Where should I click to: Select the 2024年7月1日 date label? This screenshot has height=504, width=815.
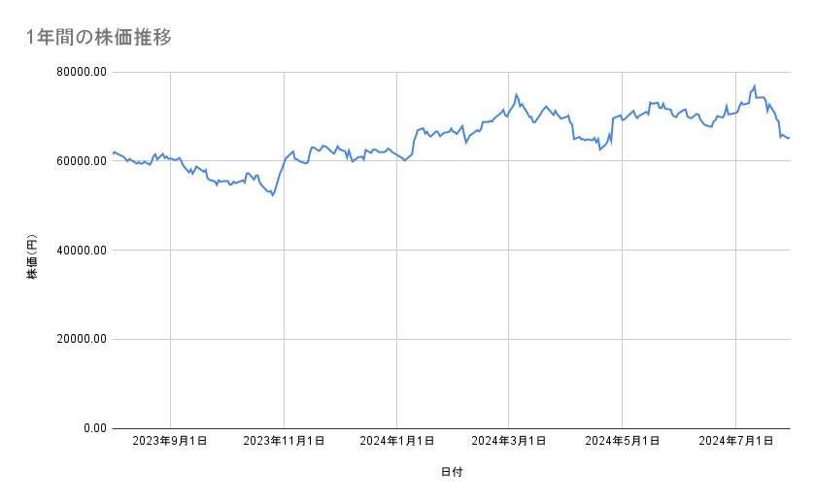point(734,442)
